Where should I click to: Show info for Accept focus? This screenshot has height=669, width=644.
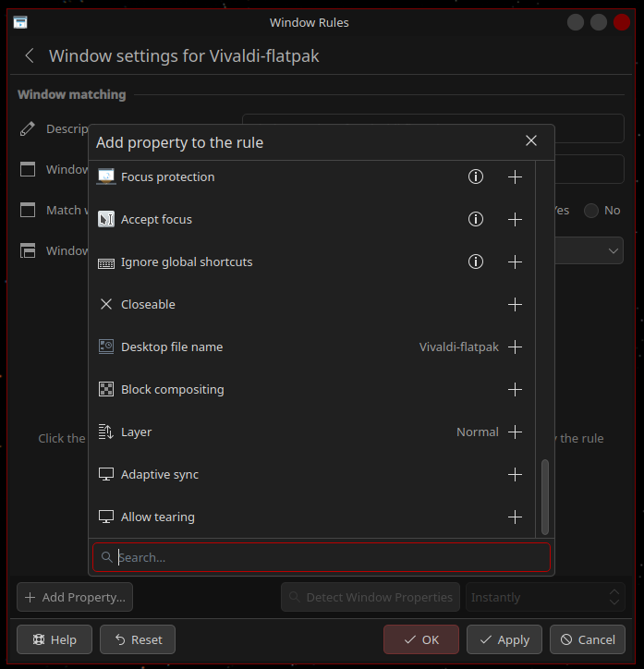point(476,220)
